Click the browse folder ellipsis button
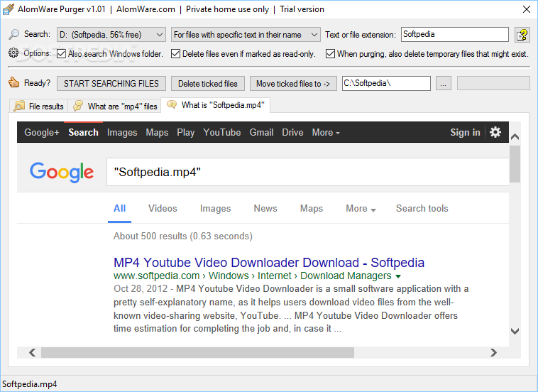Screen dimensions: 538x392 tap(444, 83)
